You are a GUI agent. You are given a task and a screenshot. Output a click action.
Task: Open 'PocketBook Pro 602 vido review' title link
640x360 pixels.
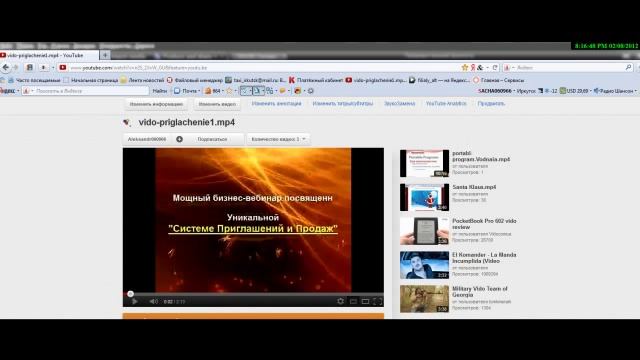pyautogui.click(x=484, y=224)
